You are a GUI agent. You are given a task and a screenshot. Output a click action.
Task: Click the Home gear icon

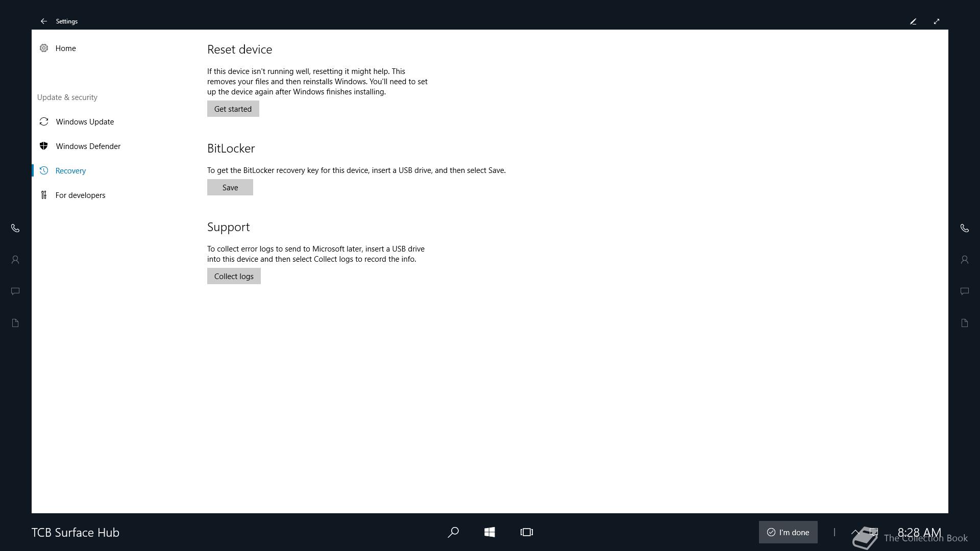44,48
